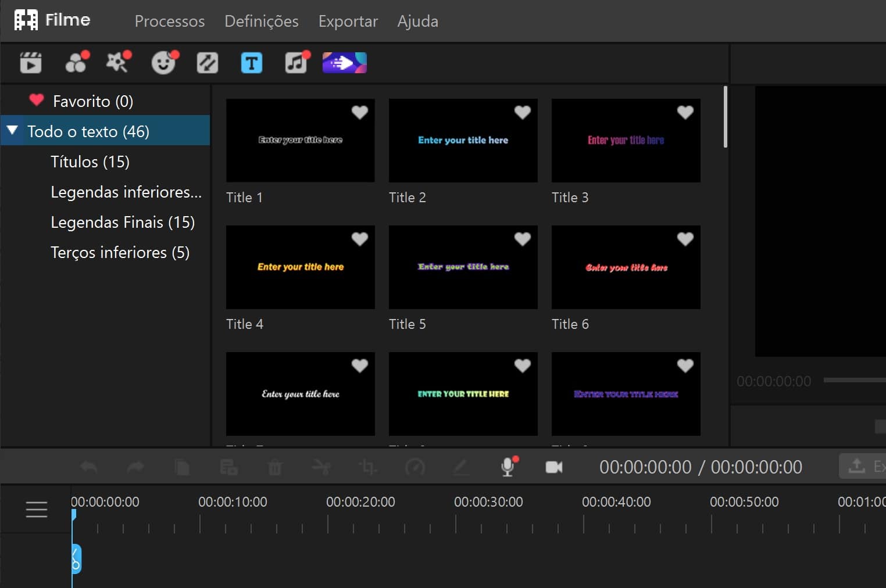
Task: Click the Filme logo icon
Action: [26, 20]
